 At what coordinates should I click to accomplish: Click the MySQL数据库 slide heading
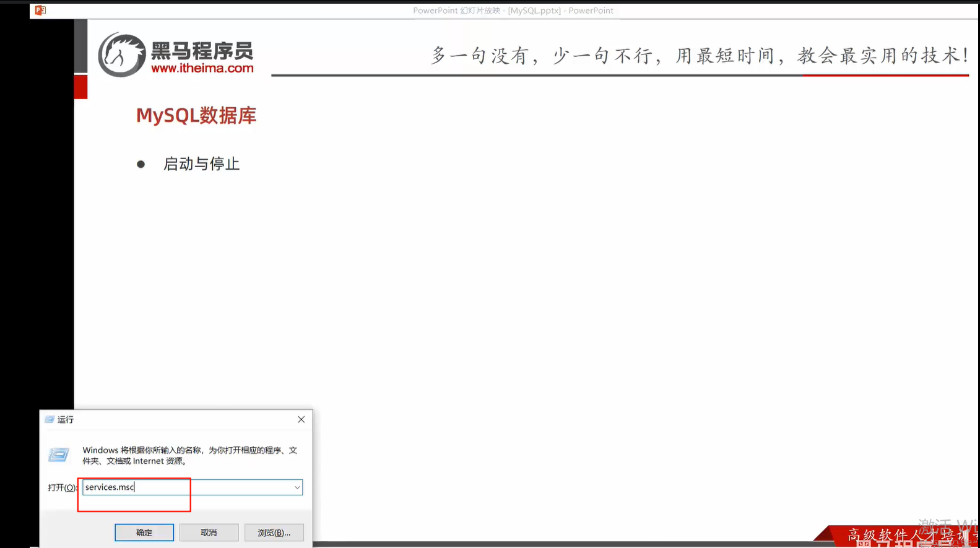point(196,115)
